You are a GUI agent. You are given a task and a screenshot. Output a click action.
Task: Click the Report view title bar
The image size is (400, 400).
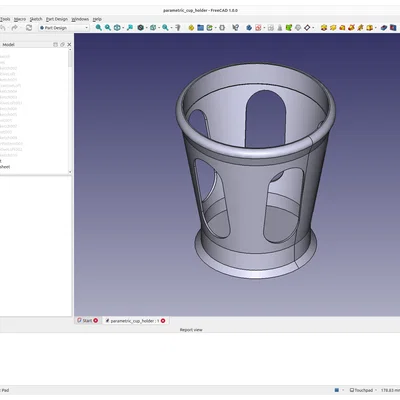click(191, 330)
